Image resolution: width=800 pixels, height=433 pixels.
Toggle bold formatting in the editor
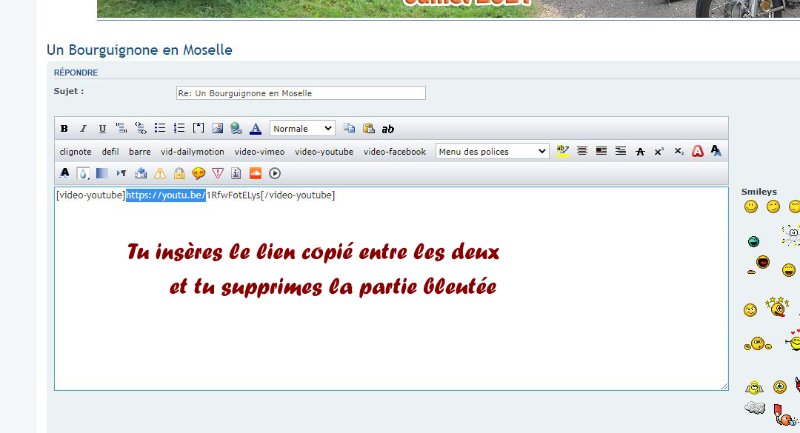[64, 129]
